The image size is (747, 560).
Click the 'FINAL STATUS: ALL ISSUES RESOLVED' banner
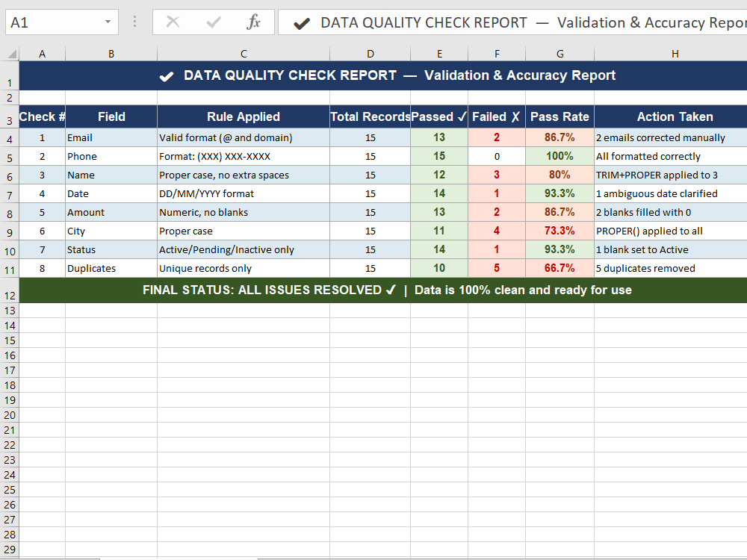(x=383, y=290)
